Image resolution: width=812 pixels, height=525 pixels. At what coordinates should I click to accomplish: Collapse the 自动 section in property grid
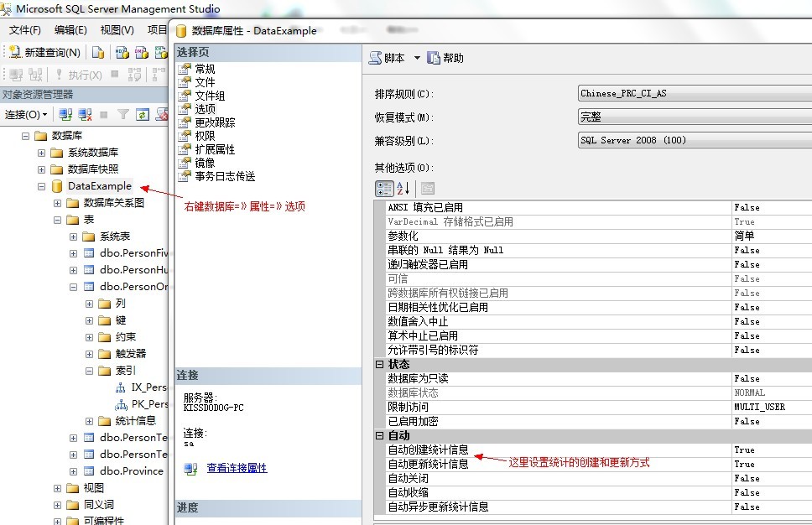click(x=380, y=436)
